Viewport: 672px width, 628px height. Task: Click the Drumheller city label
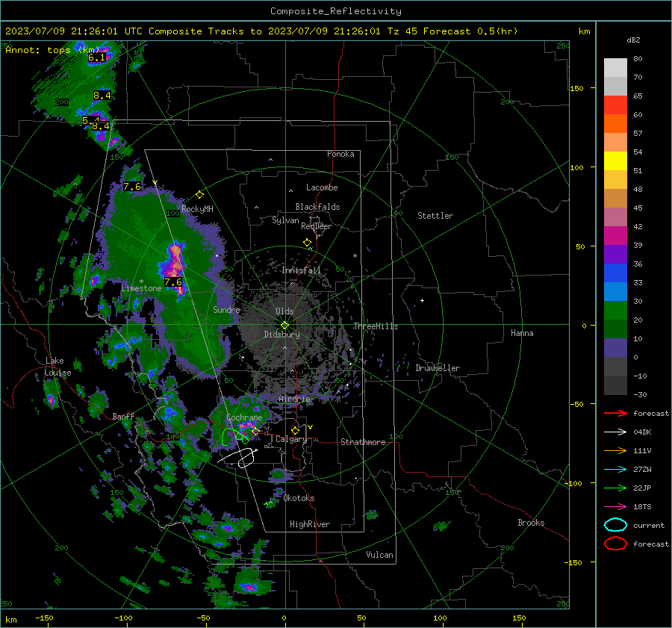coord(438,368)
